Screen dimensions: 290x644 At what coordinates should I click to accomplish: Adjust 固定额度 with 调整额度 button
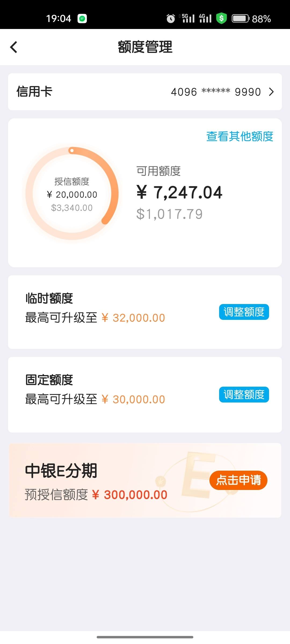(x=244, y=394)
